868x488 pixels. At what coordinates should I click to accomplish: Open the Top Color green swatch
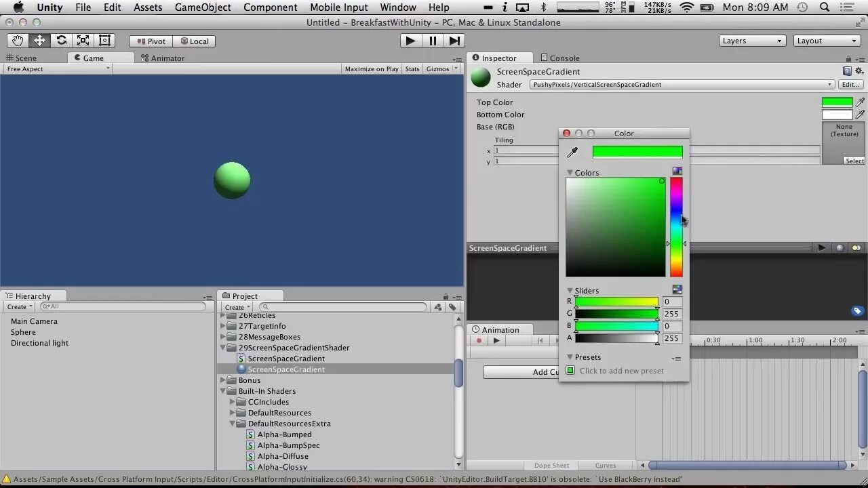(x=837, y=102)
